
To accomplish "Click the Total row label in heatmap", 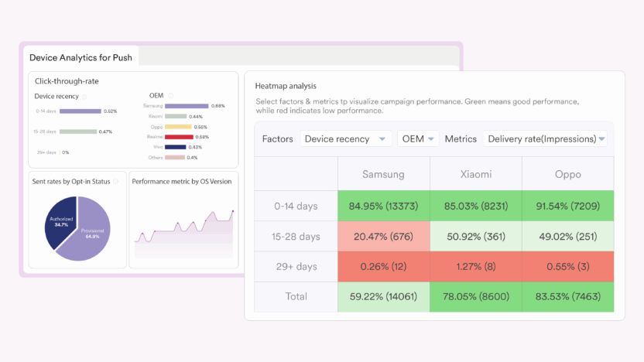I will 296,296.
